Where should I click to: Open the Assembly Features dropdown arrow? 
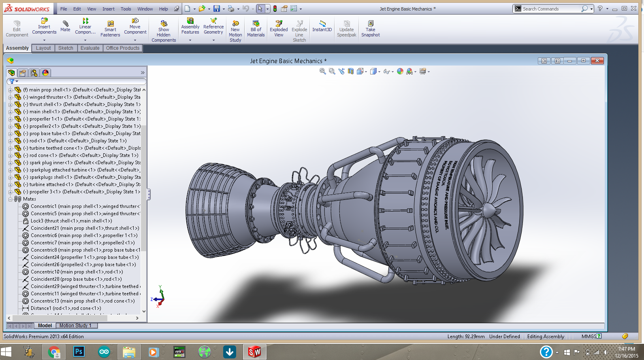190,40
